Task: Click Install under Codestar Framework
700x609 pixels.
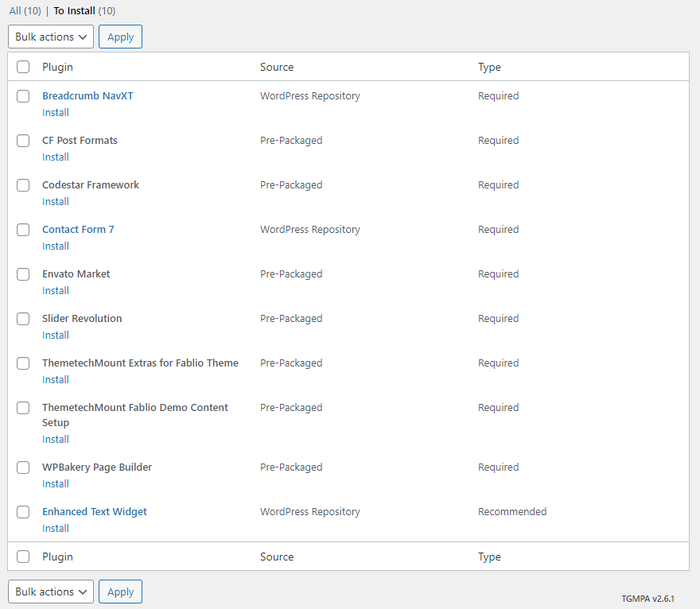Action: 56,202
